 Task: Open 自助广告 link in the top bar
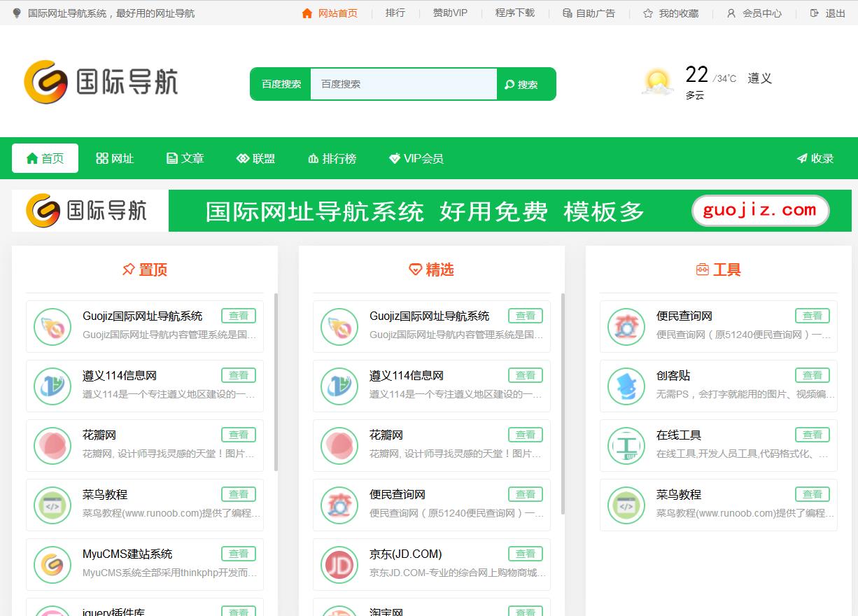[x=589, y=13]
